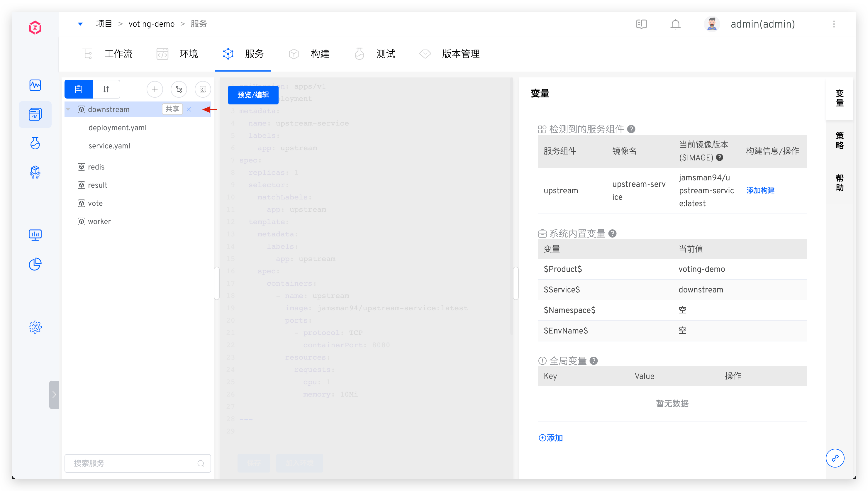
Task: Open the pie chart insights sidebar icon
Action: (35, 264)
